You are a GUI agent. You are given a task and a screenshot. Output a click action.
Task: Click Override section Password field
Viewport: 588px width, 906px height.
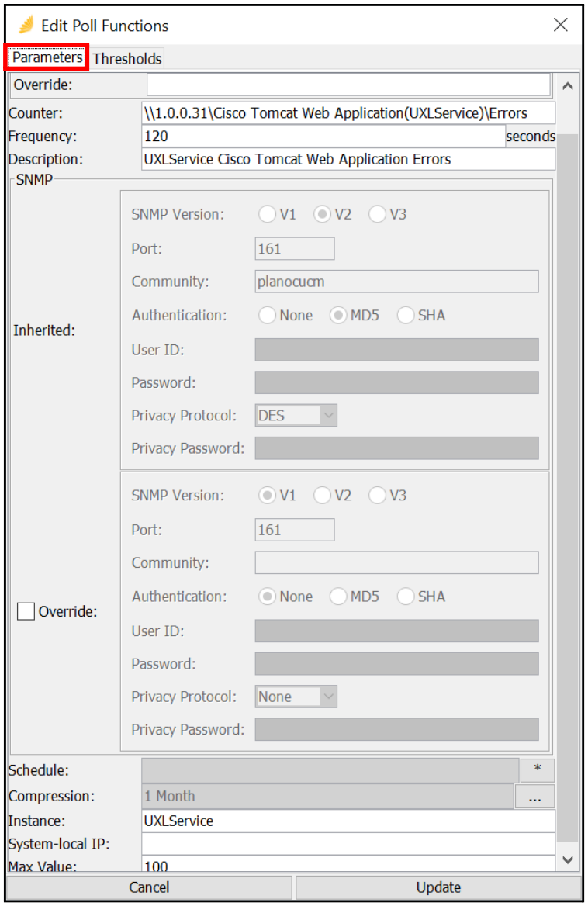point(397,664)
